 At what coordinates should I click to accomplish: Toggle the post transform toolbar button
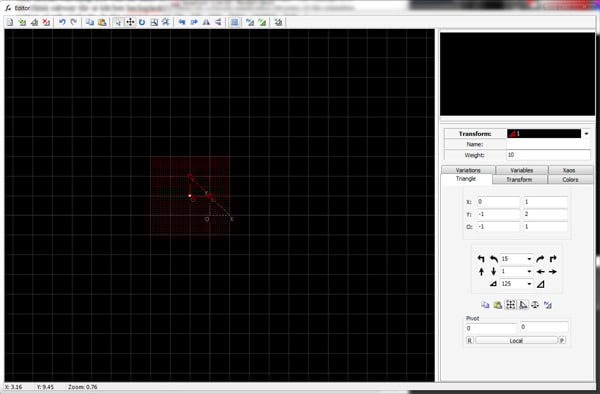click(x=250, y=22)
